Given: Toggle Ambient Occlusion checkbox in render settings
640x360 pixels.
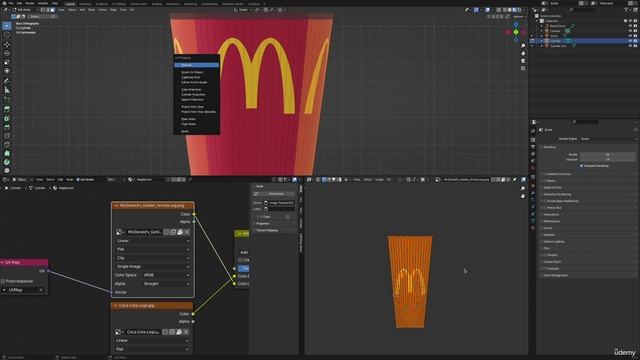Looking at the screenshot, I should tap(545, 174).
